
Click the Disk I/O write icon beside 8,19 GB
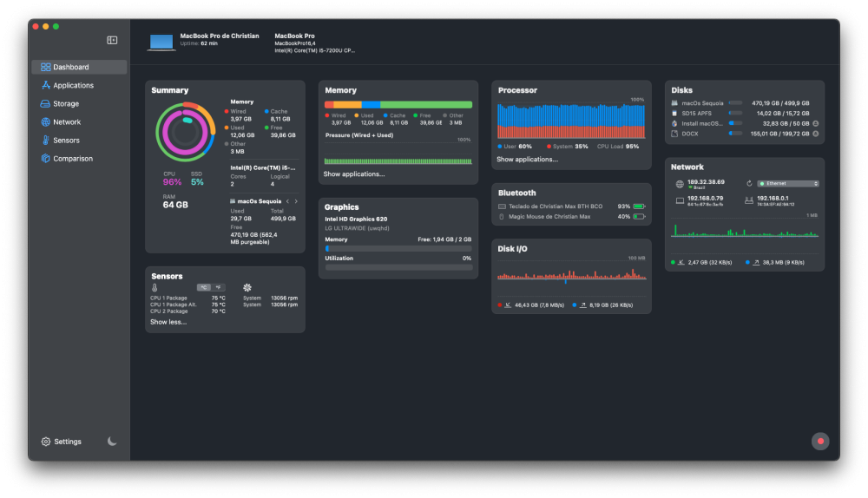click(x=582, y=305)
